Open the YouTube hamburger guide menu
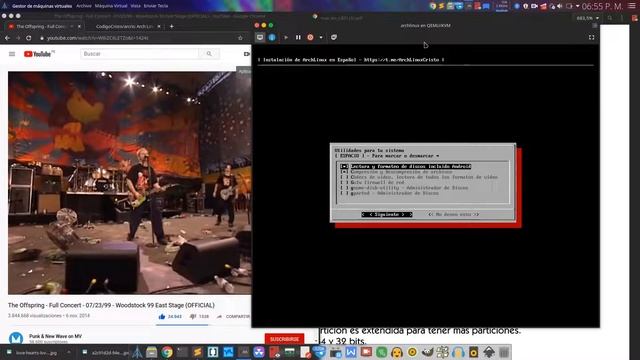The width and height of the screenshot is (640, 360). [x=12, y=54]
